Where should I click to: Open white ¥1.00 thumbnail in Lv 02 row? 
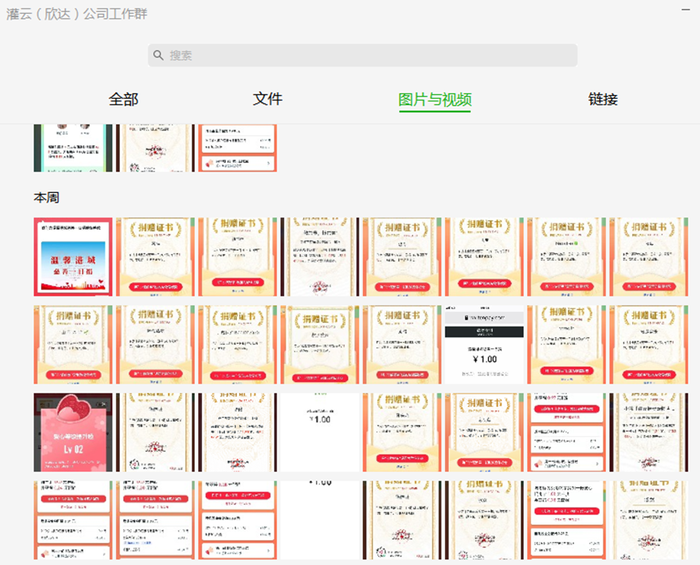320,432
